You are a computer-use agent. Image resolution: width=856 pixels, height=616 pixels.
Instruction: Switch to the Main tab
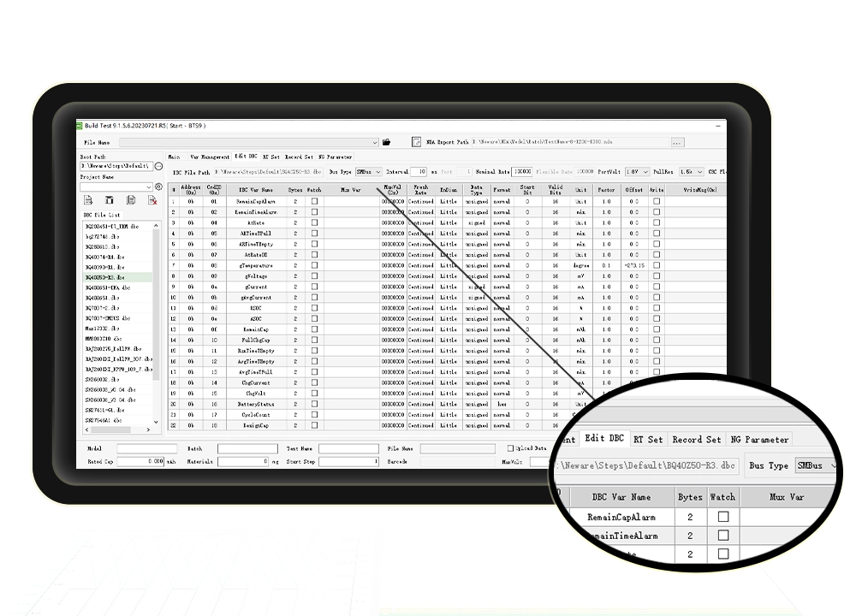coord(174,157)
